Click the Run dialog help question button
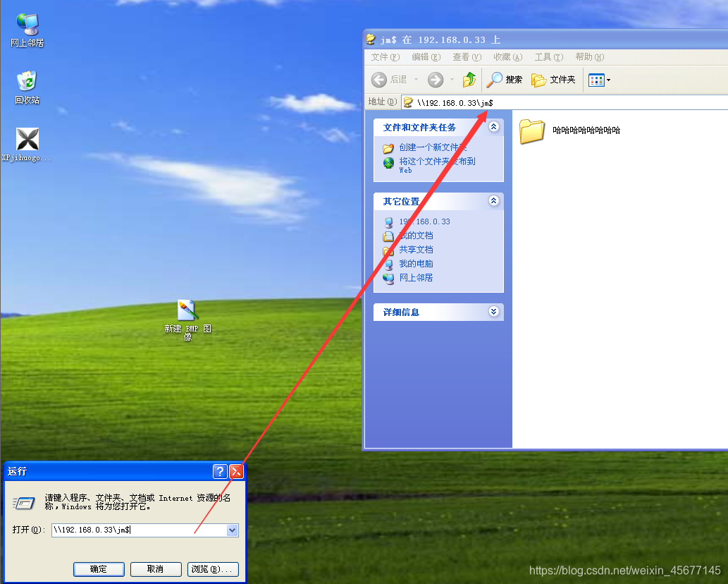728x584 pixels. (220, 472)
